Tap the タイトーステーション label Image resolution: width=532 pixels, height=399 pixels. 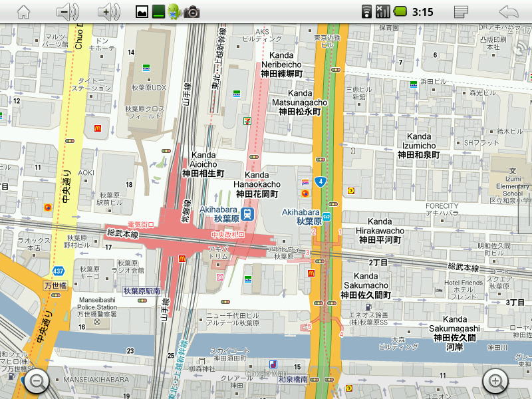91,84
